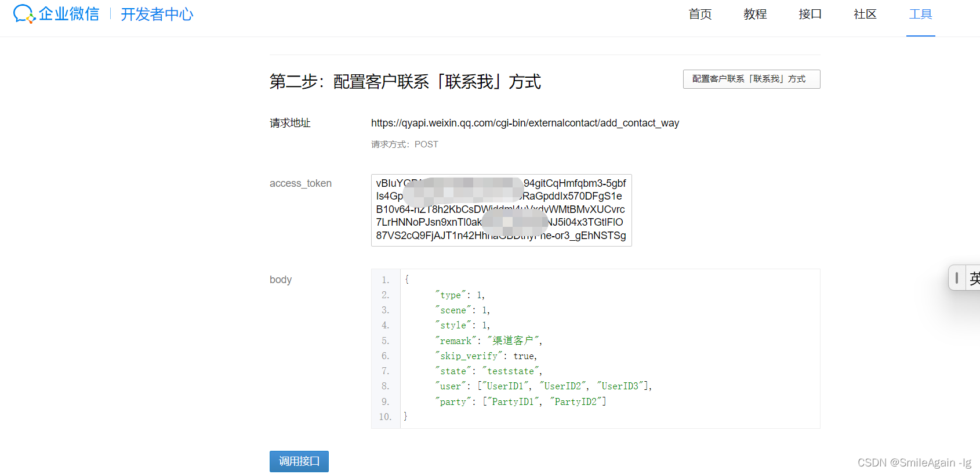Click inside the access_token text field
The image size is (980, 474).
(x=502, y=210)
